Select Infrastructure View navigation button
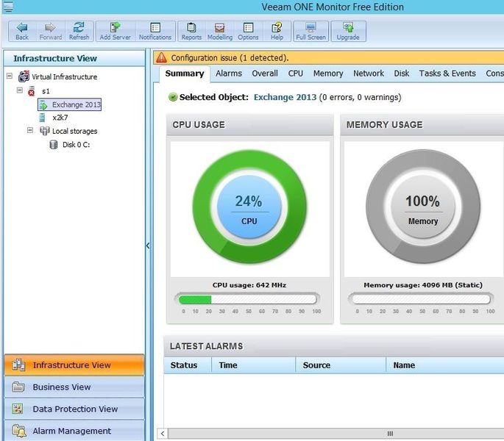This screenshot has width=504, height=441. click(74, 365)
